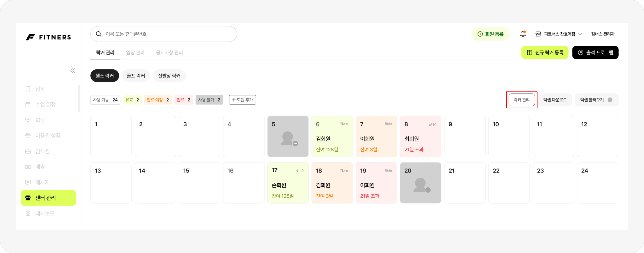The image size is (644, 253).
Task: Filter by 사용 불가 2 status
Action: (x=209, y=100)
